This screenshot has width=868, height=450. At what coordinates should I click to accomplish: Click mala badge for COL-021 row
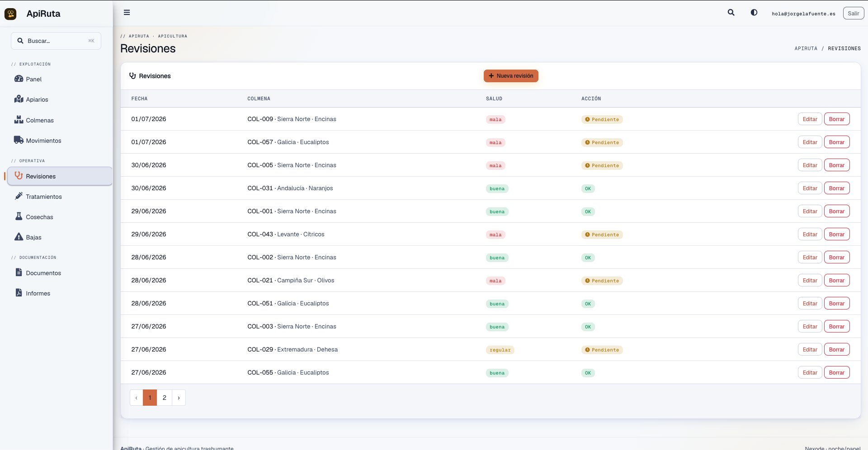(x=495, y=281)
